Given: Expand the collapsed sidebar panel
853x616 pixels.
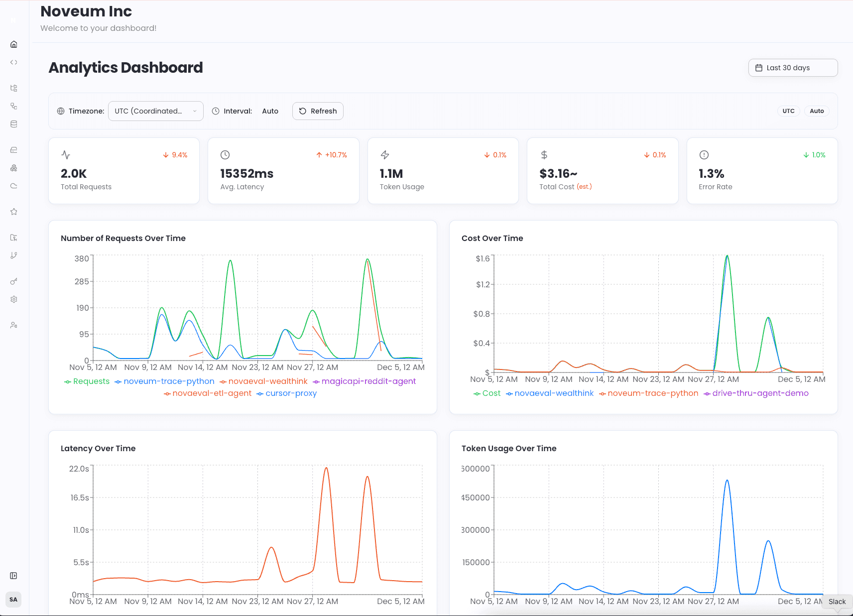Looking at the screenshot, I should click(13, 576).
